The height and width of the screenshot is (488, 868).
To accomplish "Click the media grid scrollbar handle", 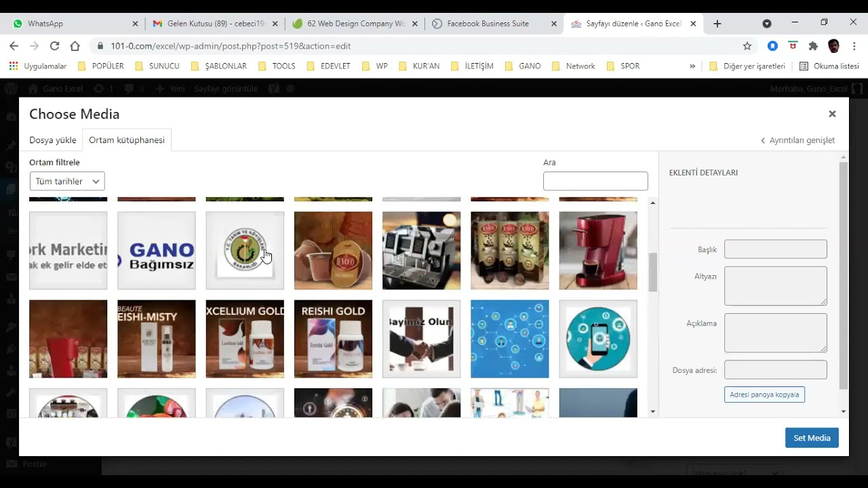I will pyautogui.click(x=653, y=272).
